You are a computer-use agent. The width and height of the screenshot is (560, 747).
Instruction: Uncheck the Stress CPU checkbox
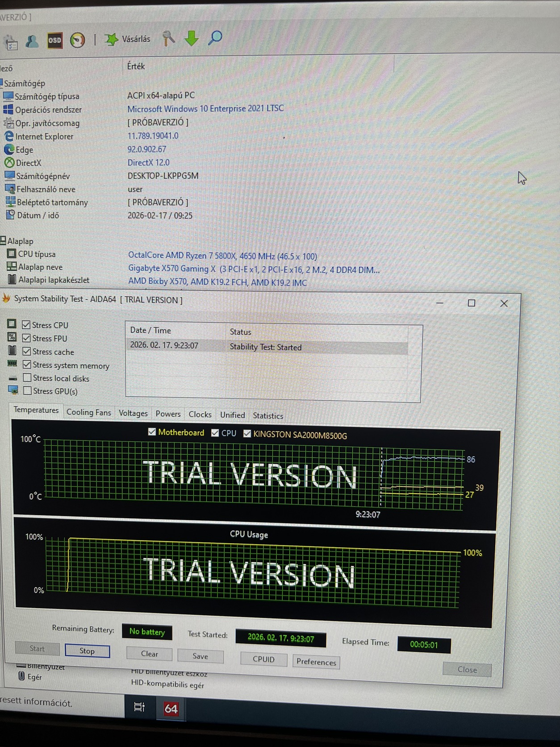tap(26, 325)
